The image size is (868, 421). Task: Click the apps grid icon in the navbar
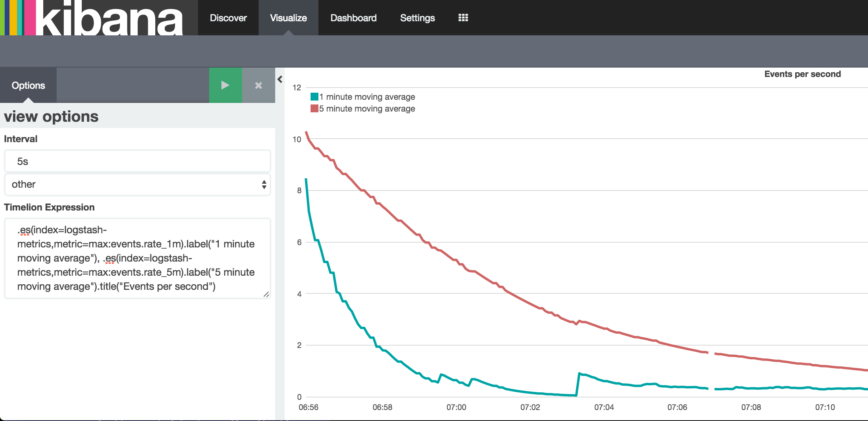[463, 18]
